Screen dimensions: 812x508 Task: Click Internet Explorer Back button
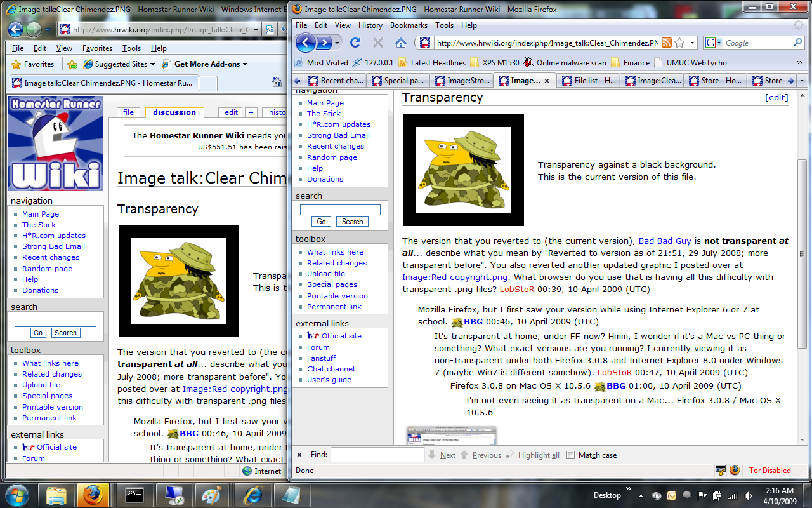[16, 29]
